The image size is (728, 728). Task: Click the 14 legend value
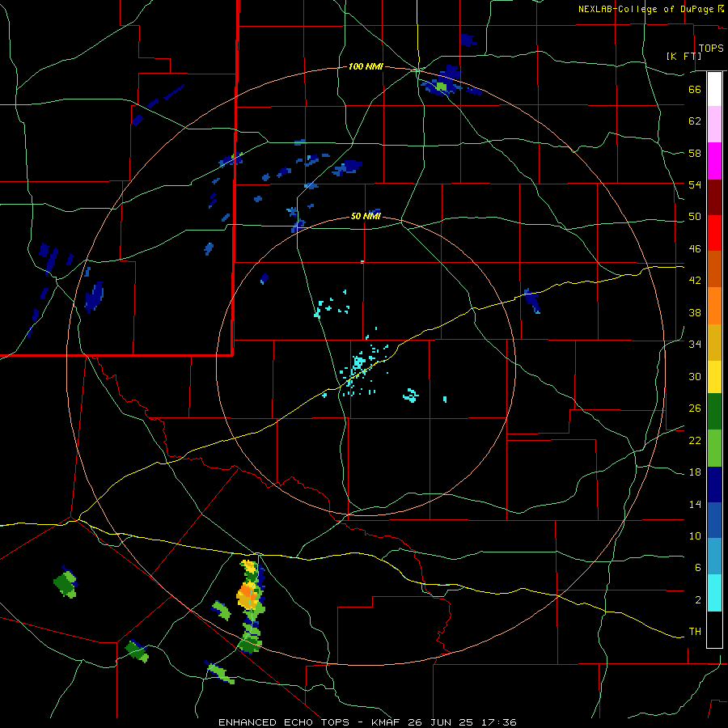pyautogui.click(x=695, y=504)
